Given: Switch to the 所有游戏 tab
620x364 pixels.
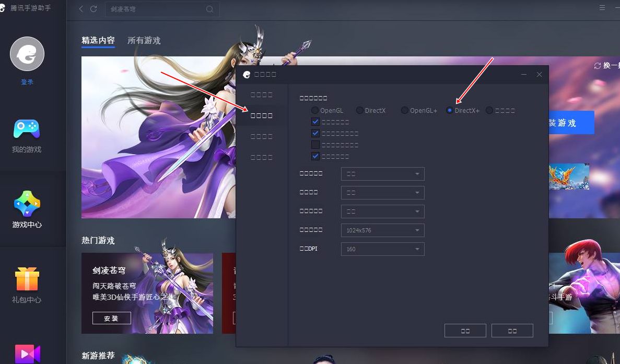Looking at the screenshot, I should pos(144,40).
